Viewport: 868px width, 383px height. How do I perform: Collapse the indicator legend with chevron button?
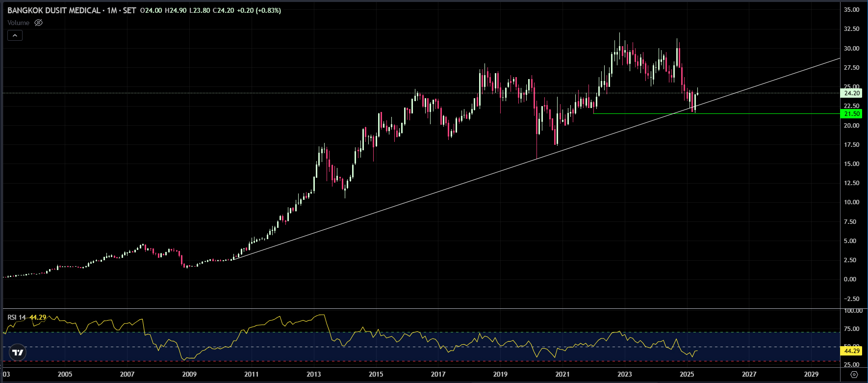point(15,35)
